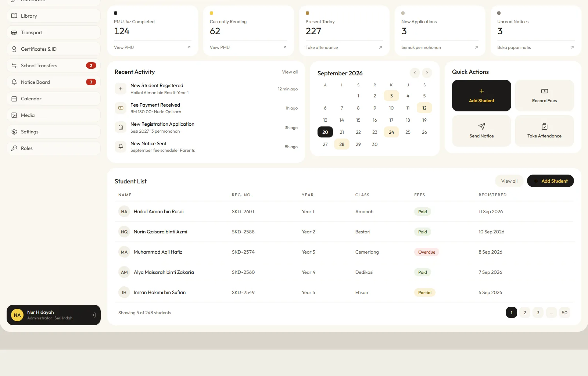Go to previous month in calendar

(x=415, y=73)
